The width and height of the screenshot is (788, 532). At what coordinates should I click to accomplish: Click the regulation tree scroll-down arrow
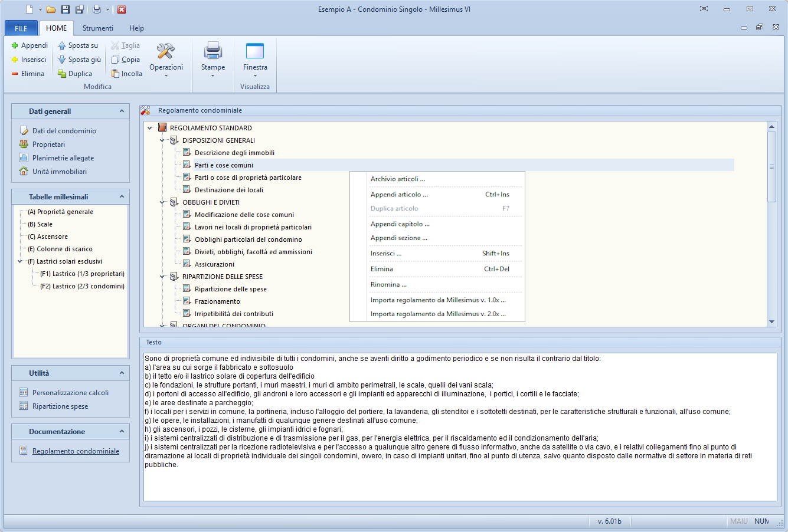click(771, 322)
